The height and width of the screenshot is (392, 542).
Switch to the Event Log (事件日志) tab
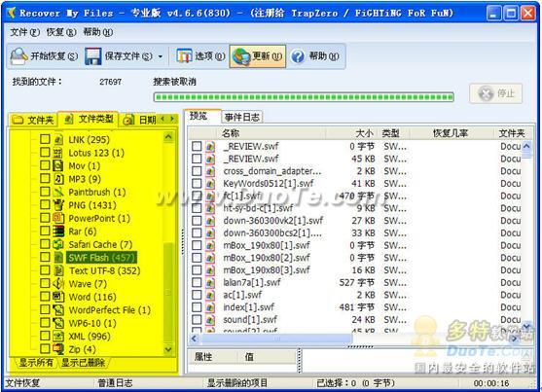(241, 117)
